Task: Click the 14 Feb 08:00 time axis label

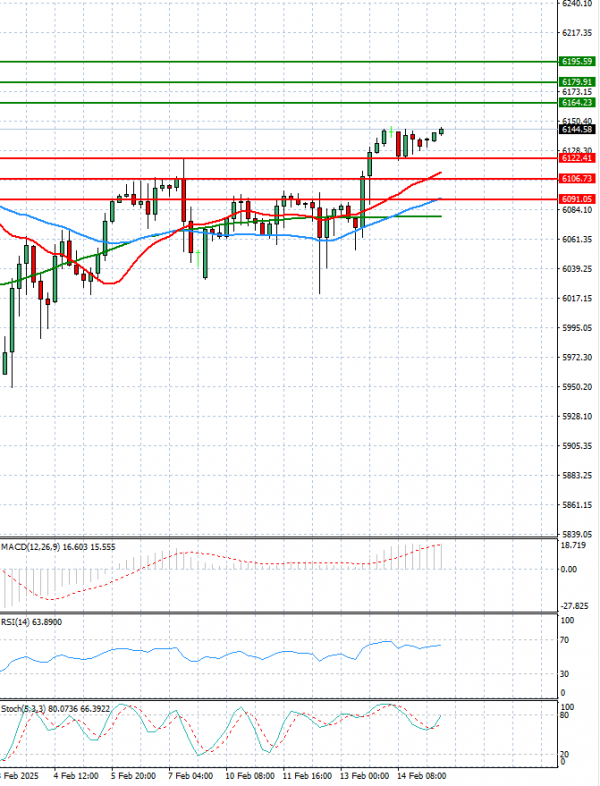Action: (421, 776)
